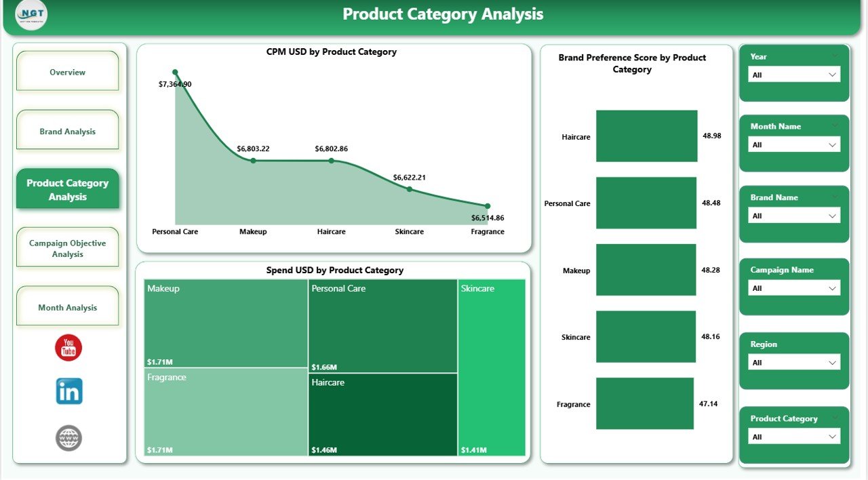The image size is (868, 480).
Task: Click the Haircare bar in preference chart
Action: [x=646, y=136]
